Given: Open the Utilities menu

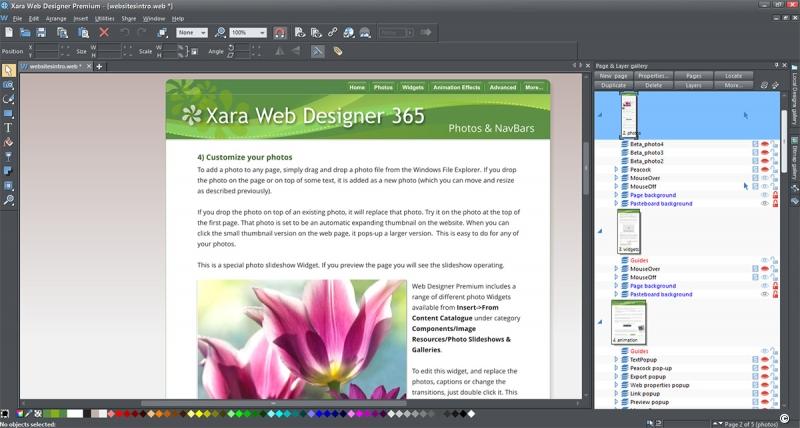Looking at the screenshot, I should point(105,18).
